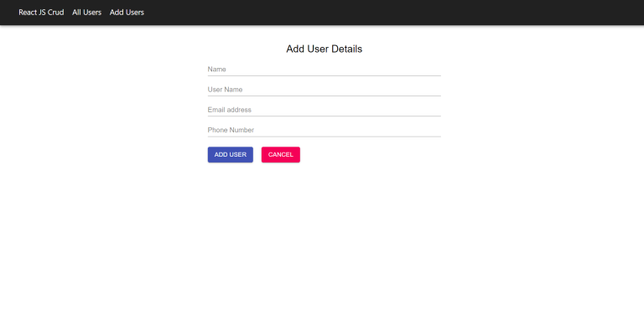Screen dimensions: 644x310
Task: Click the Add User Details heading
Action: click(x=324, y=49)
